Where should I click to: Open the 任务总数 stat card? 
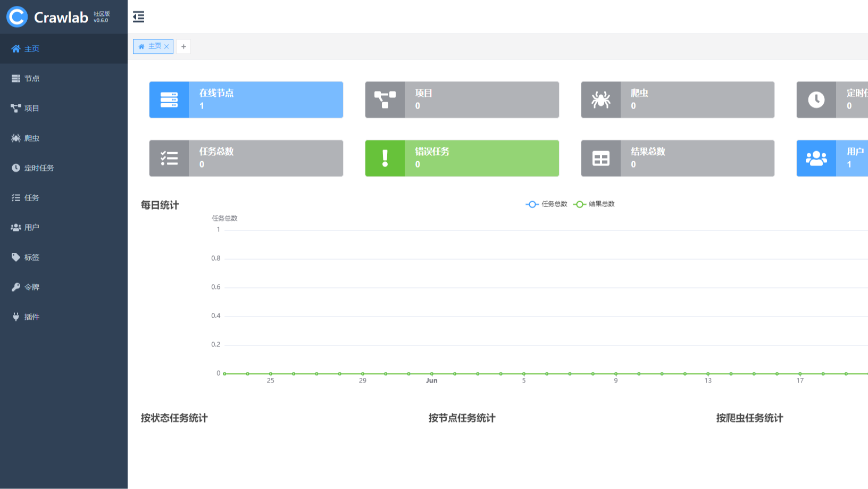(246, 158)
